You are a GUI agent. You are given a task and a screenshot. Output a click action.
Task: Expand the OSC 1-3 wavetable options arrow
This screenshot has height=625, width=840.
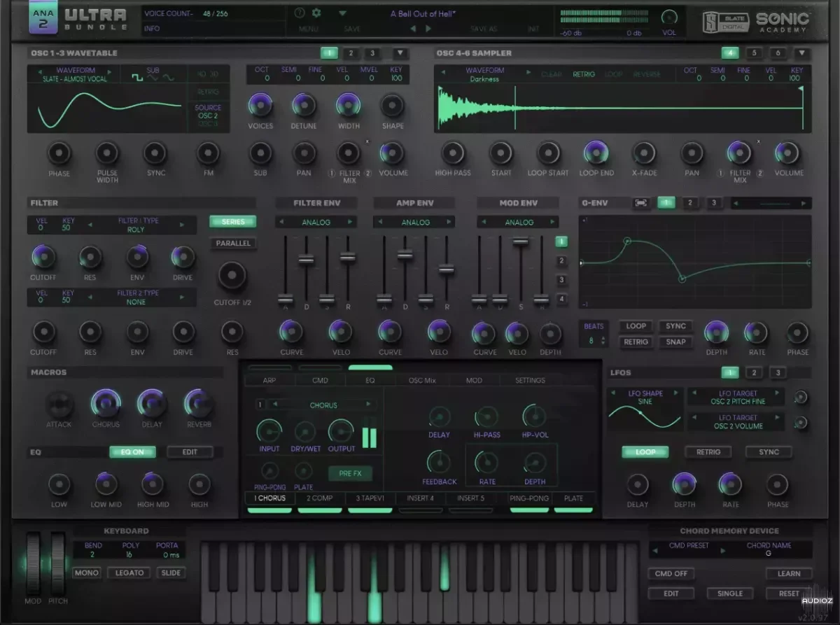(400, 53)
